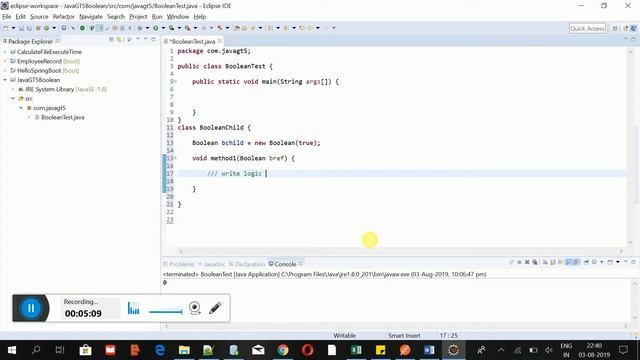Click the New file toolbar icon

point(6,28)
